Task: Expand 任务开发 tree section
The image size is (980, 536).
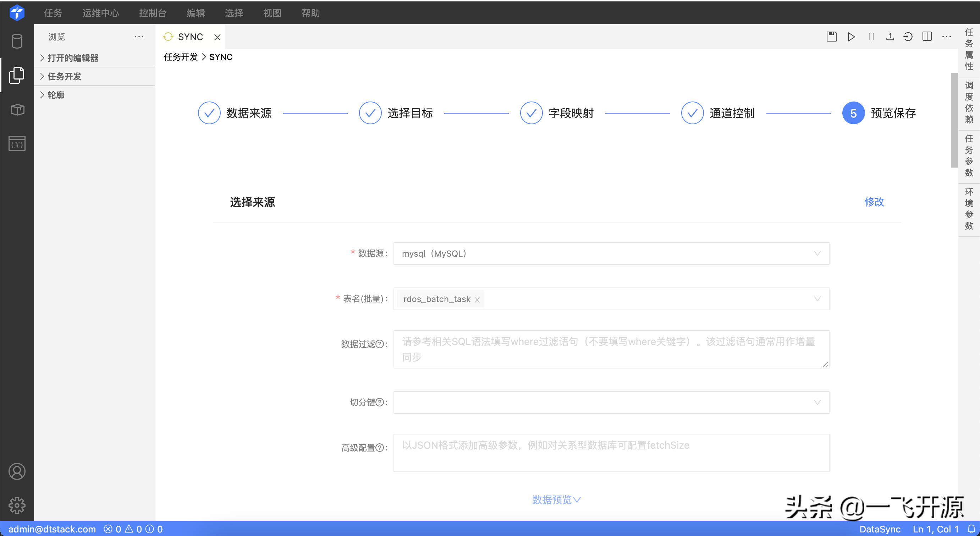Action: [94, 77]
